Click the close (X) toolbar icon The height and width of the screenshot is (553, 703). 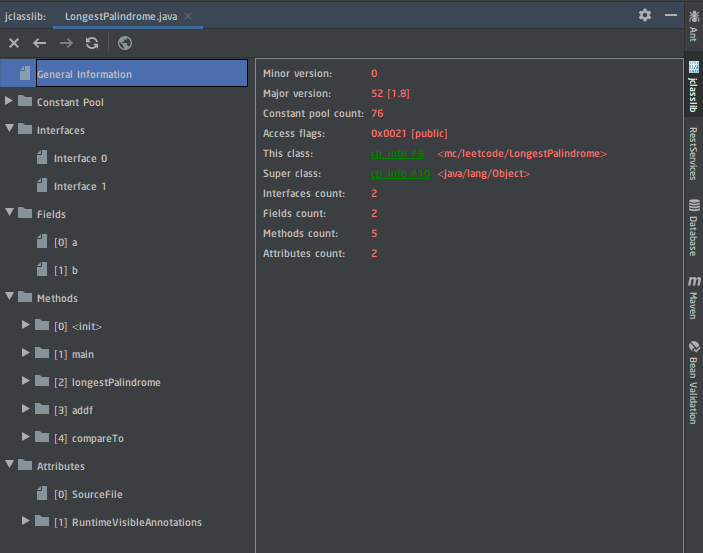(14, 43)
